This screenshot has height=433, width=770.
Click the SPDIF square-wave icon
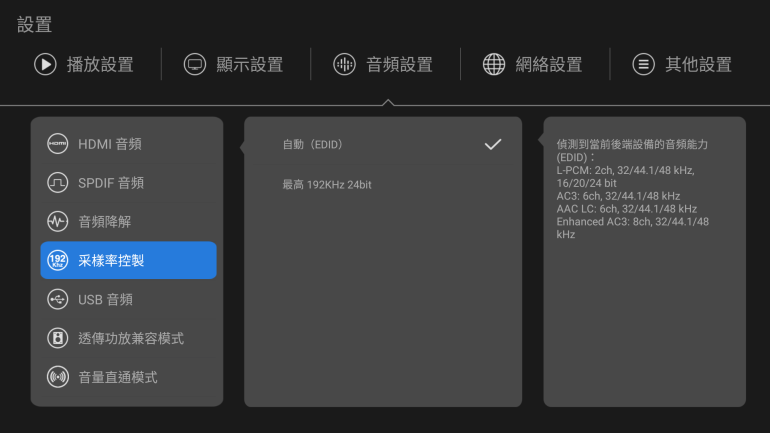pos(57,183)
